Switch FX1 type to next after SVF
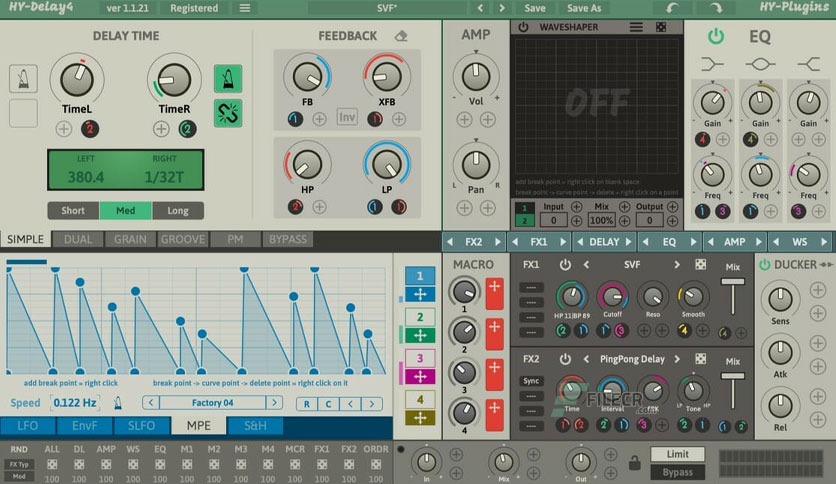This screenshot has width=836, height=484. click(677, 264)
